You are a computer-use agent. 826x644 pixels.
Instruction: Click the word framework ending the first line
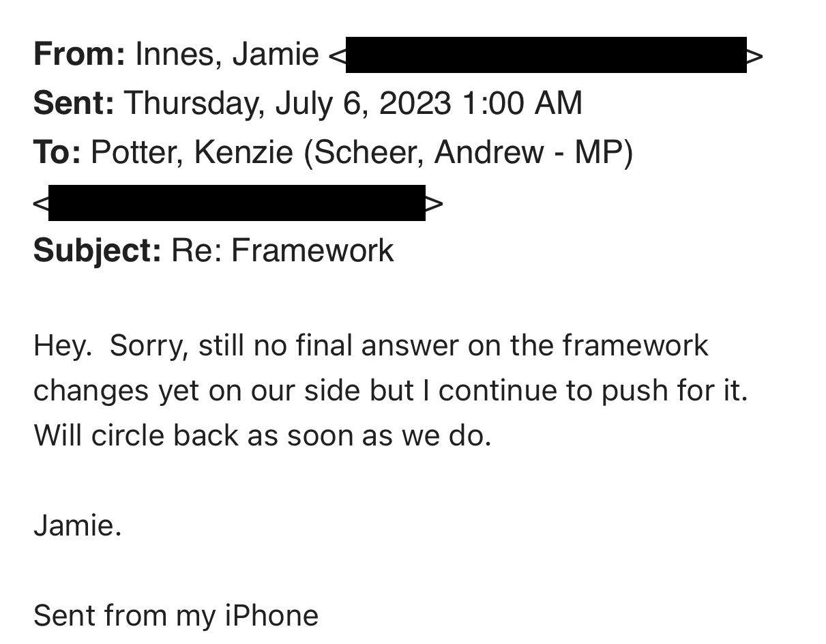(x=635, y=345)
